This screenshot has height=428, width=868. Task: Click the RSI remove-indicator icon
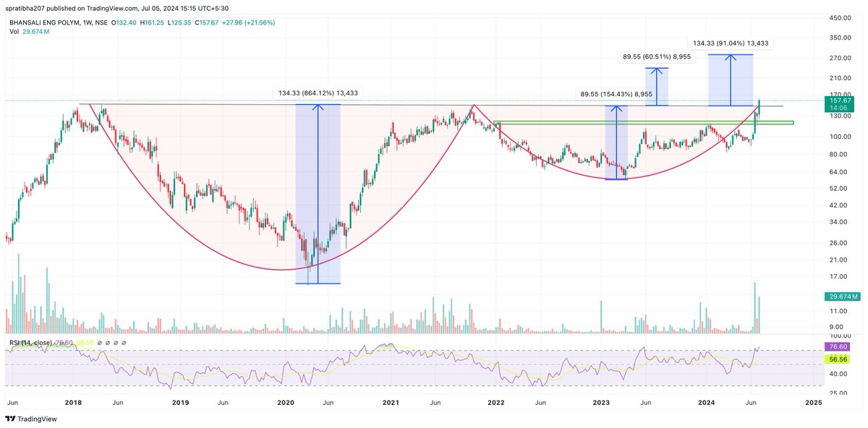[116, 342]
